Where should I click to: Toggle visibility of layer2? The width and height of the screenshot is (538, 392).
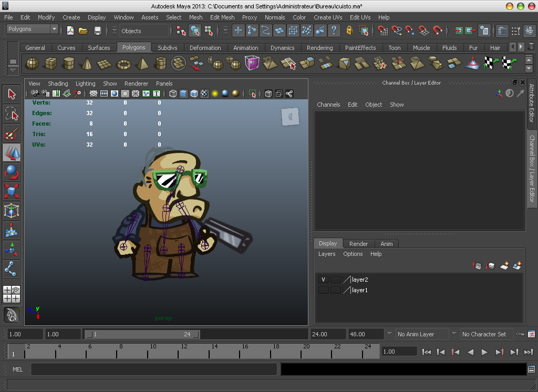324,279
